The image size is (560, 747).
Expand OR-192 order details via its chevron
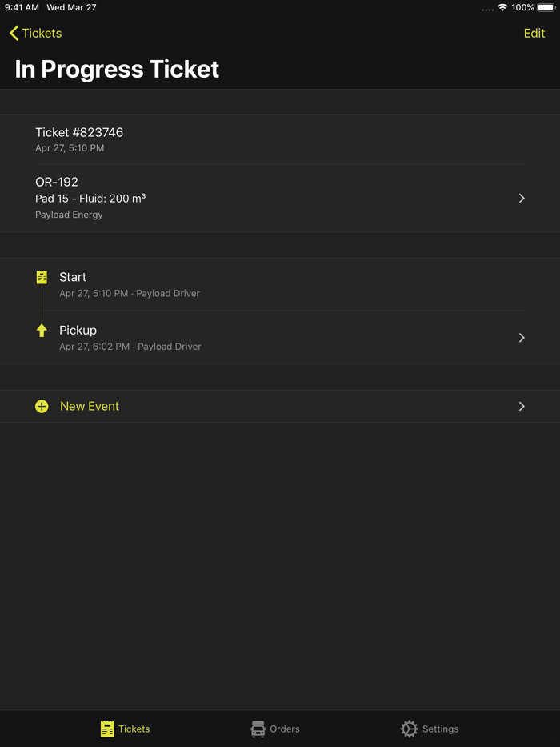pos(522,198)
